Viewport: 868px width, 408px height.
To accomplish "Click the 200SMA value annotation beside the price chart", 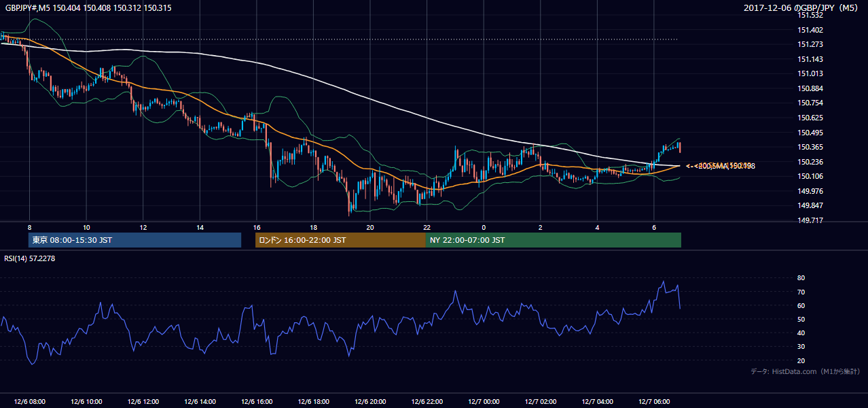I will click(x=720, y=166).
